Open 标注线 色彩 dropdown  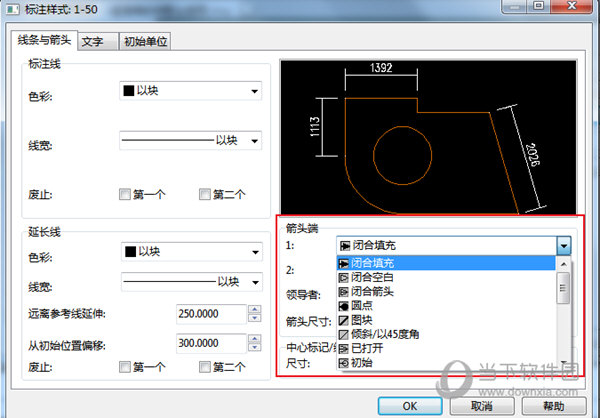tap(191, 91)
